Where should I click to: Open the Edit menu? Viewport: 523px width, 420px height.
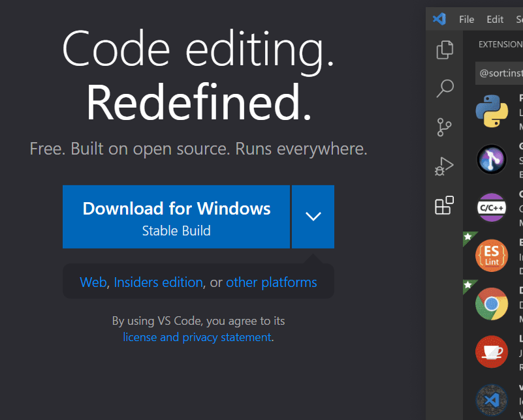coord(495,20)
